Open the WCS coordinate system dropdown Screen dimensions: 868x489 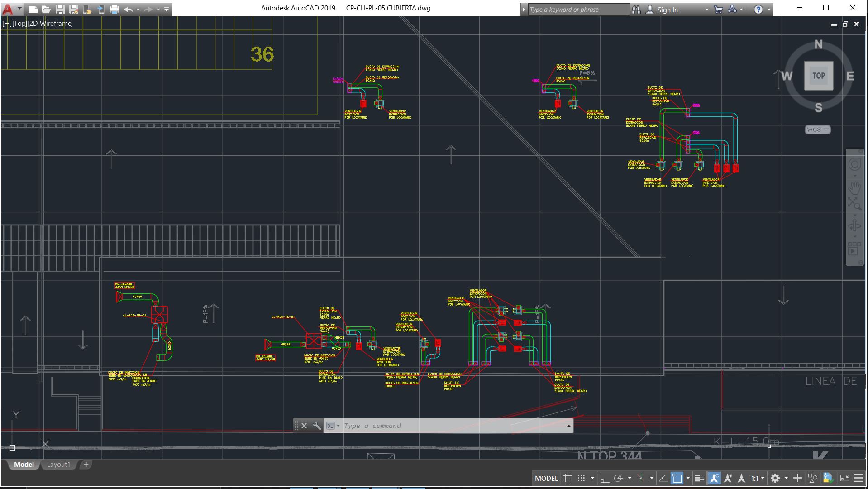click(817, 129)
